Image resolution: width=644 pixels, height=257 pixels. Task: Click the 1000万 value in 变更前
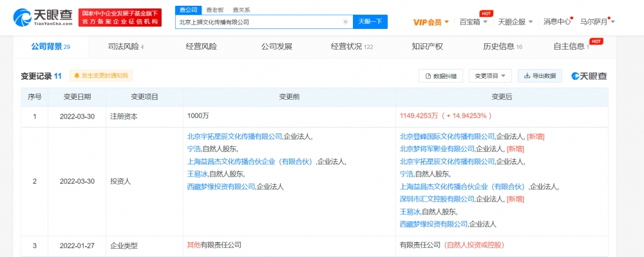[198, 116]
